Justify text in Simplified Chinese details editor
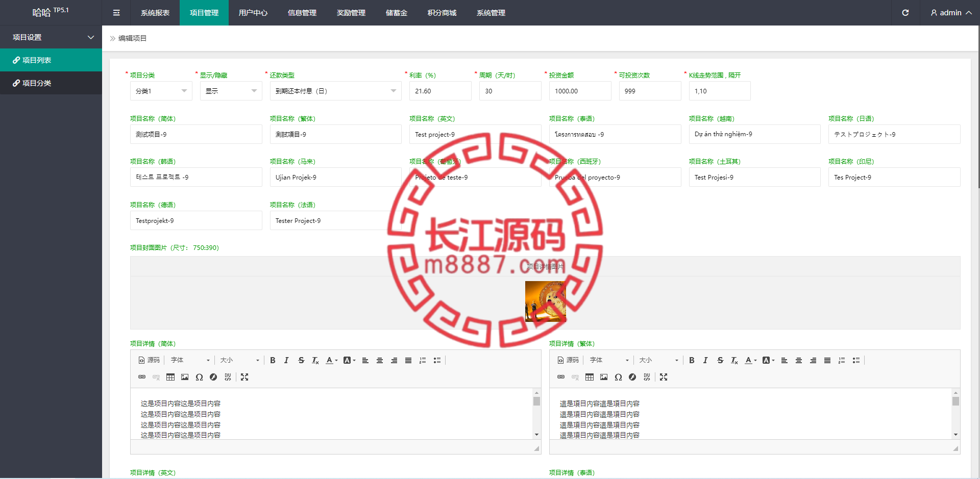Screen dimensions: 980x479 click(x=408, y=360)
